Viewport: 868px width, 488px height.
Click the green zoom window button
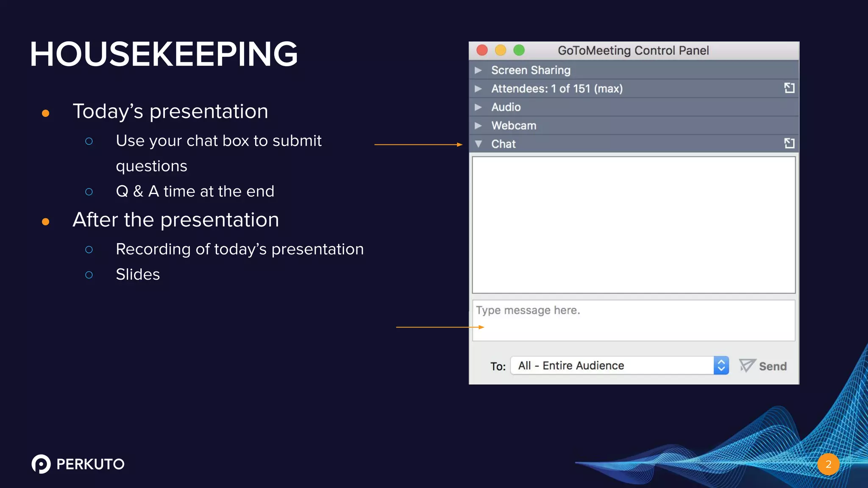click(519, 50)
